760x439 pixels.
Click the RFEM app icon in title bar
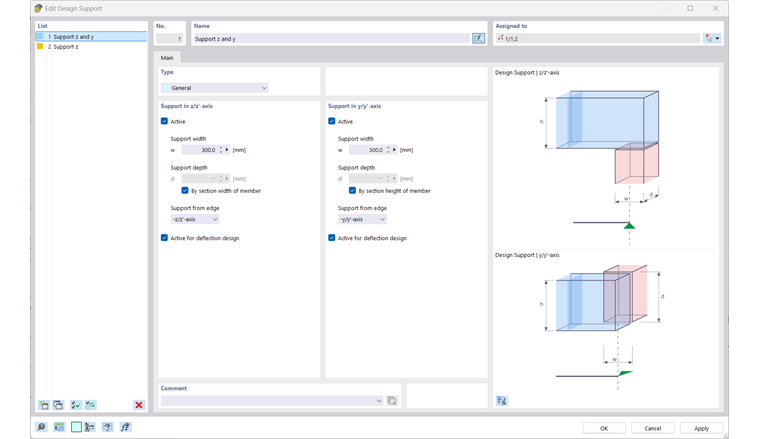click(38, 8)
